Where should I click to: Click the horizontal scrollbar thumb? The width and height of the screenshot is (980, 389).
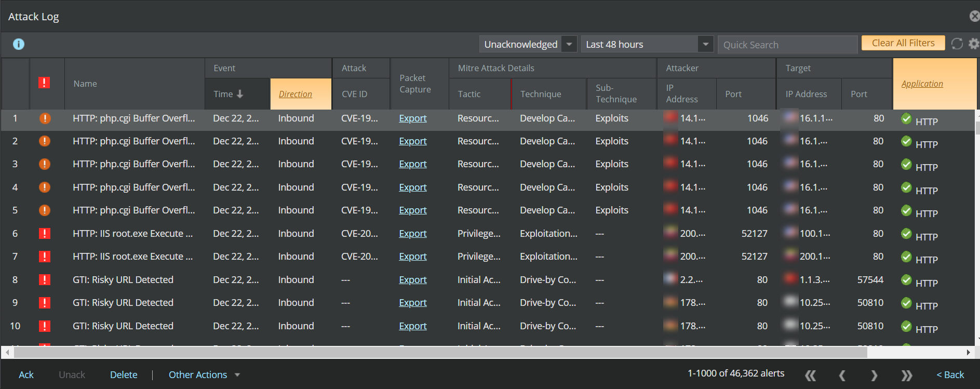440,353
